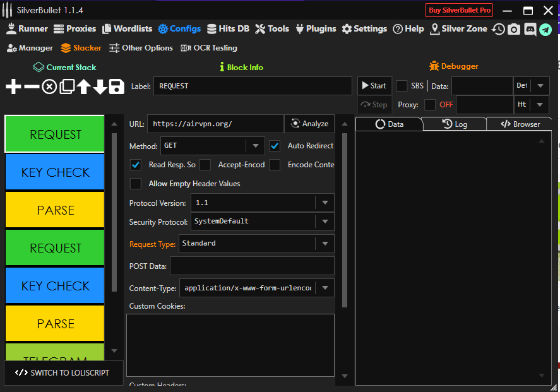Click the block stack scrollbar
The height and width of the screenshot is (392, 560).
tap(114, 212)
